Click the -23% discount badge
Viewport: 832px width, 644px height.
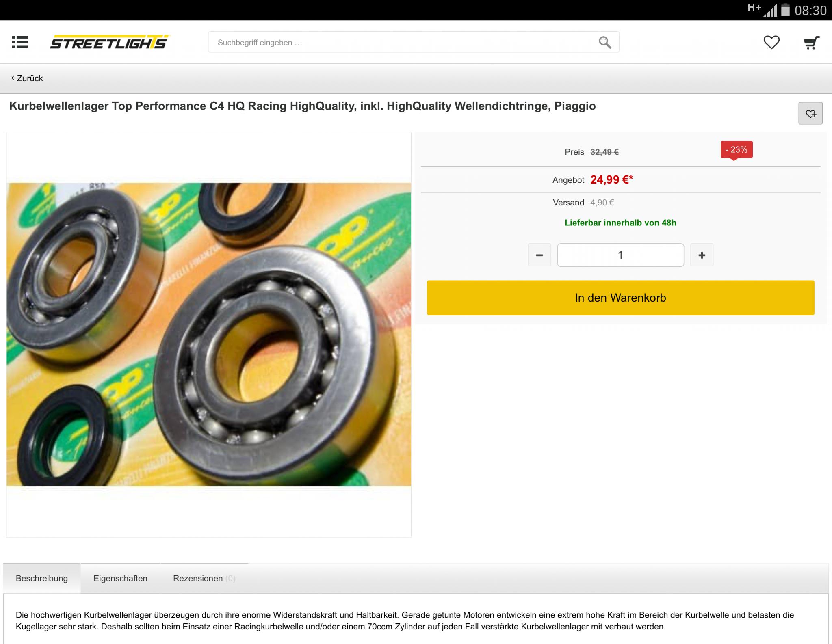tap(737, 150)
